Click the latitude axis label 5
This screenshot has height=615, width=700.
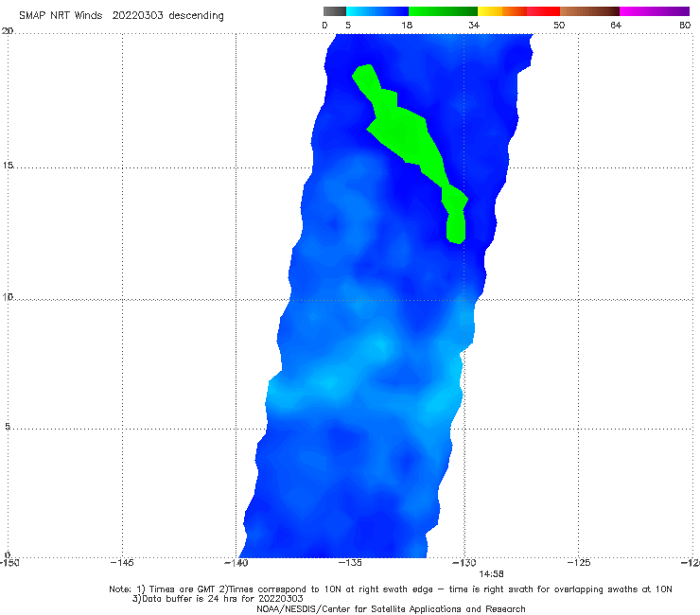[x=8, y=426]
